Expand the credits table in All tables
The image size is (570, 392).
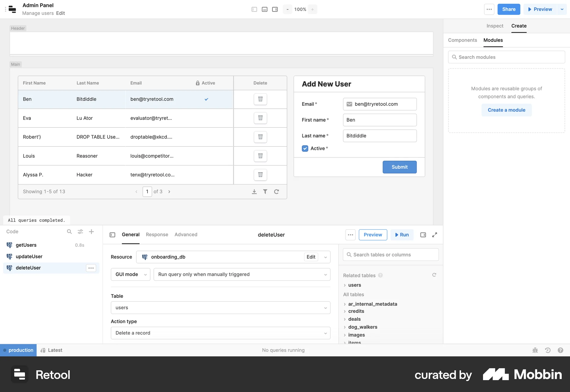tap(345, 311)
